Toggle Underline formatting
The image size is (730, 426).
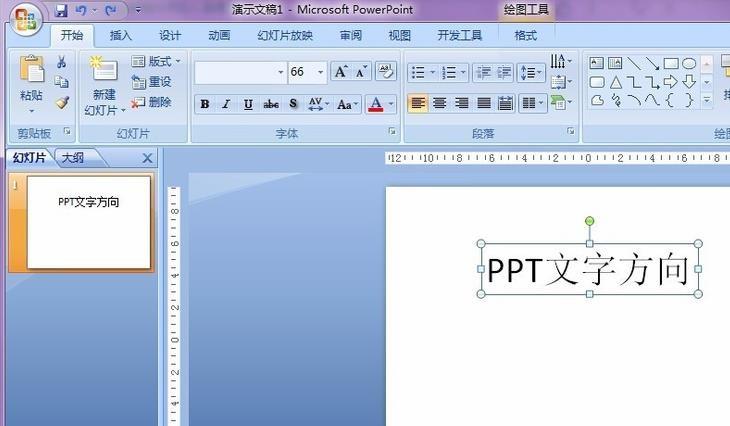pos(248,104)
